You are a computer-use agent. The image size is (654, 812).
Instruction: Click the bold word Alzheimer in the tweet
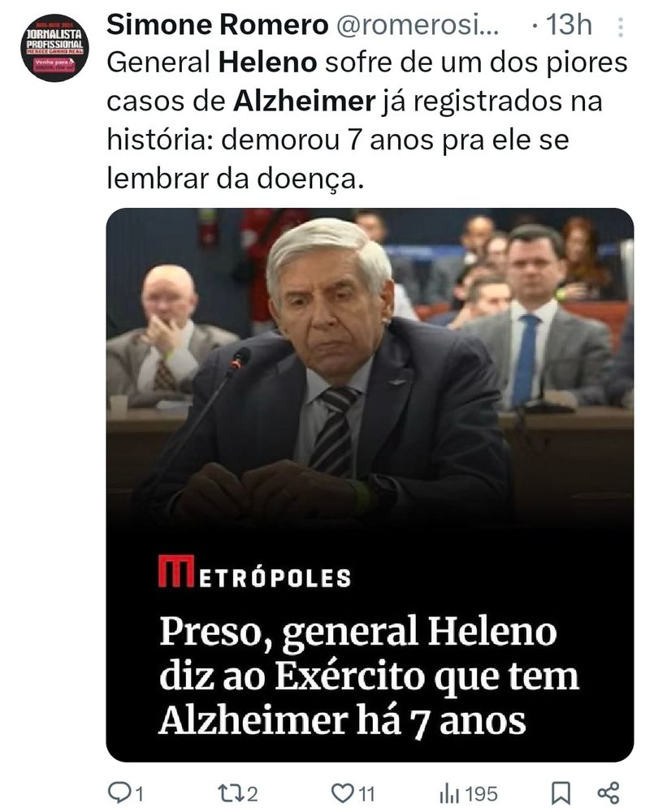tap(304, 101)
